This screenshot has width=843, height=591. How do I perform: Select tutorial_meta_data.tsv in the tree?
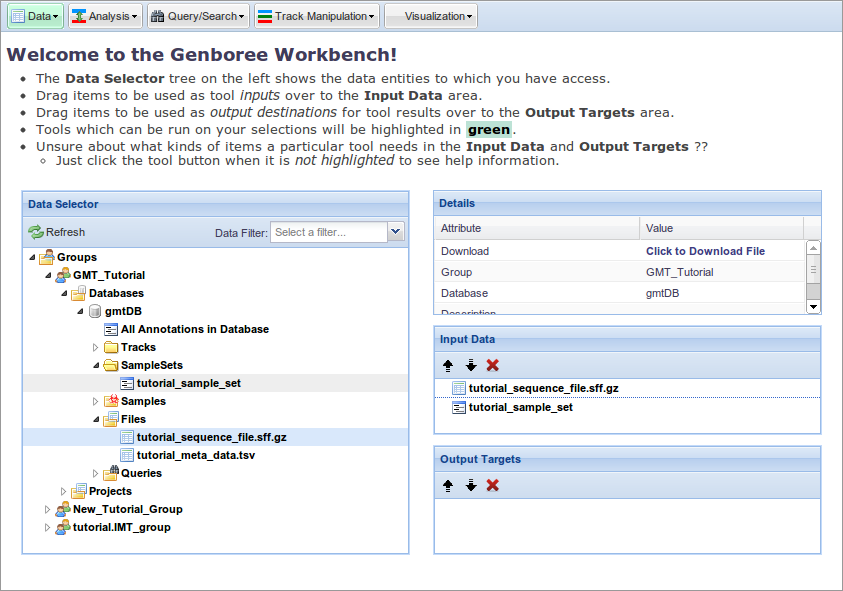(196, 455)
